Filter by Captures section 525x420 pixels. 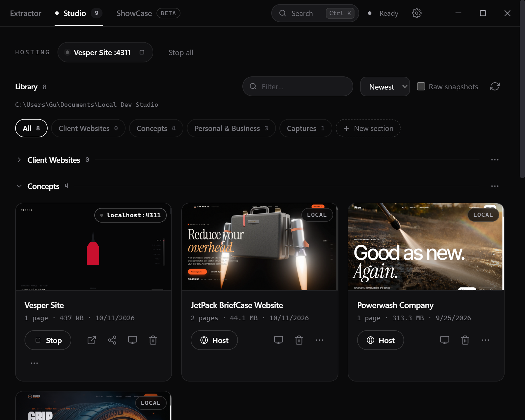pyautogui.click(x=306, y=128)
